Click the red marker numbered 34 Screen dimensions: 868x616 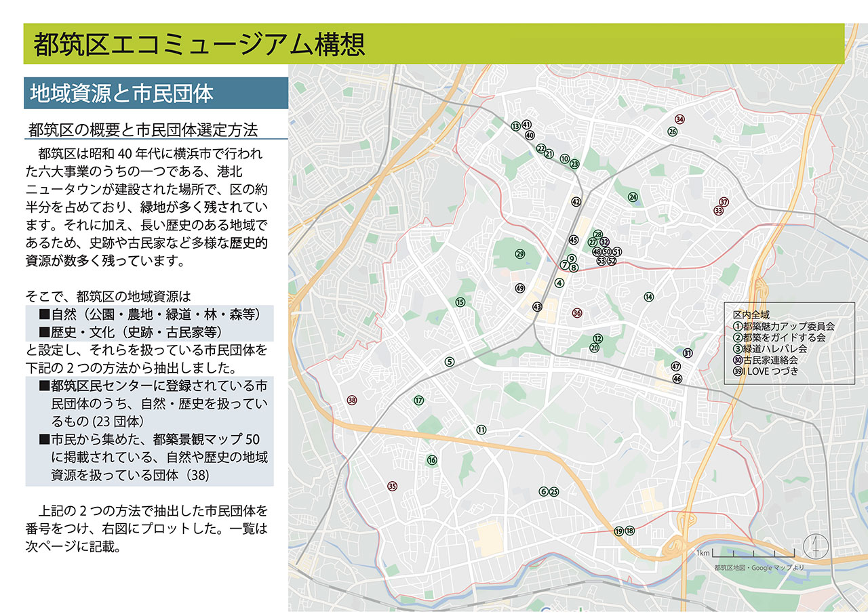tap(680, 119)
